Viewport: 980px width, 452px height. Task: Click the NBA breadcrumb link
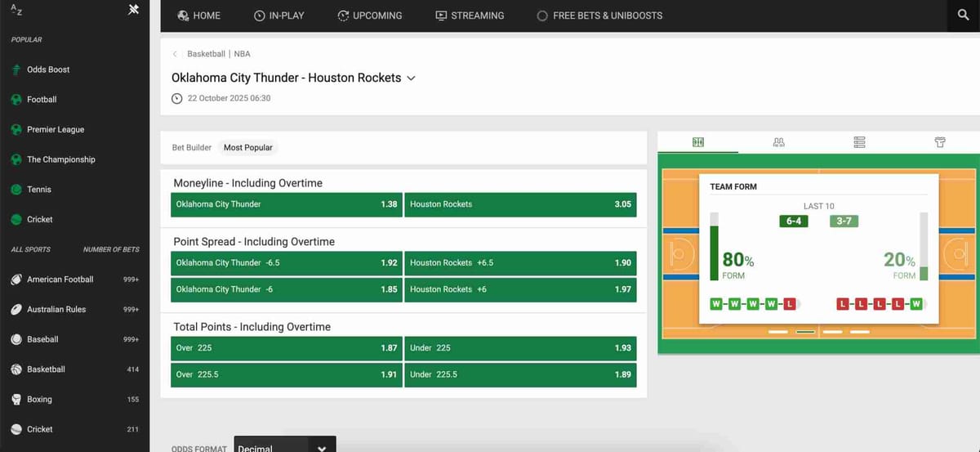pos(242,54)
